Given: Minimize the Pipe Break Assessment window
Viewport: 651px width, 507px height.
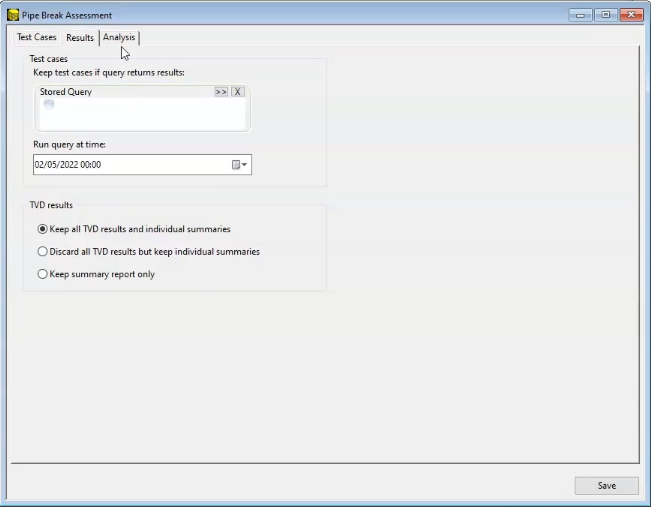Looking at the screenshot, I should pyautogui.click(x=580, y=15).
